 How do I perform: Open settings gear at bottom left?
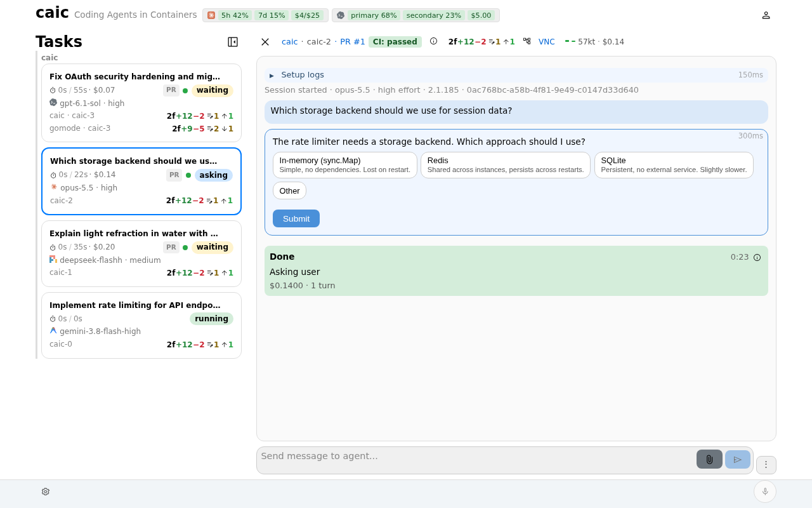(x=46, y=491)
